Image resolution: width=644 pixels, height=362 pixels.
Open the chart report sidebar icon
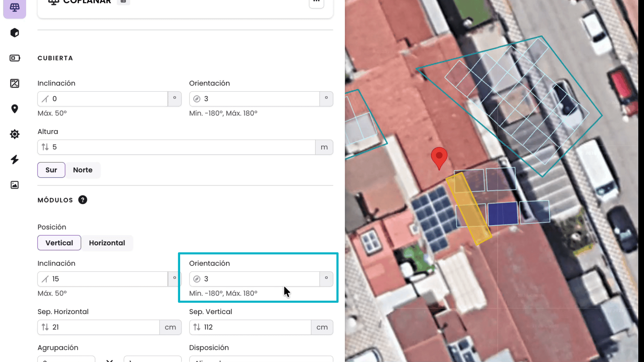(14, 83)
